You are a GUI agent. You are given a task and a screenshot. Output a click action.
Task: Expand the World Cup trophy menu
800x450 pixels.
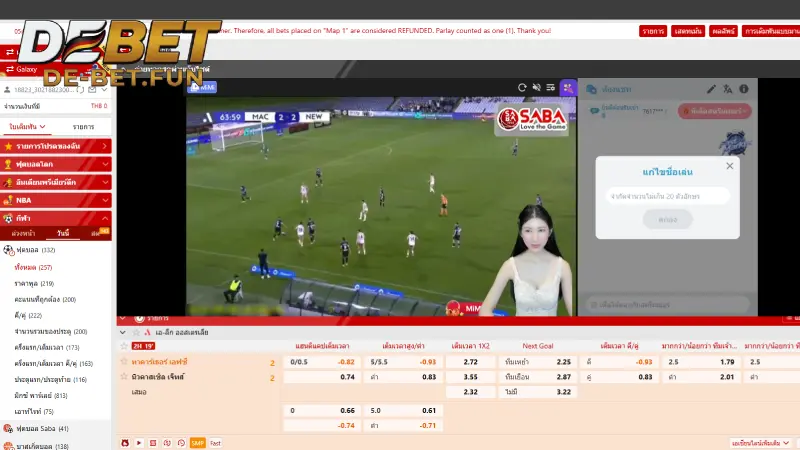coord(56,164)
